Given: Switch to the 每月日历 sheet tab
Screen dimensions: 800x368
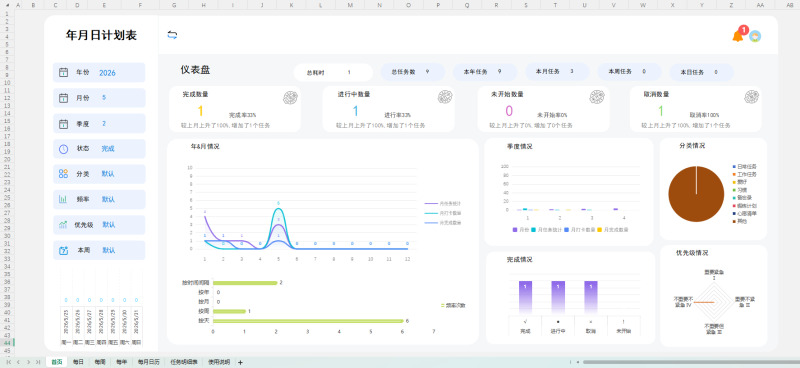Looking at the screenshot, I should 149,362.
